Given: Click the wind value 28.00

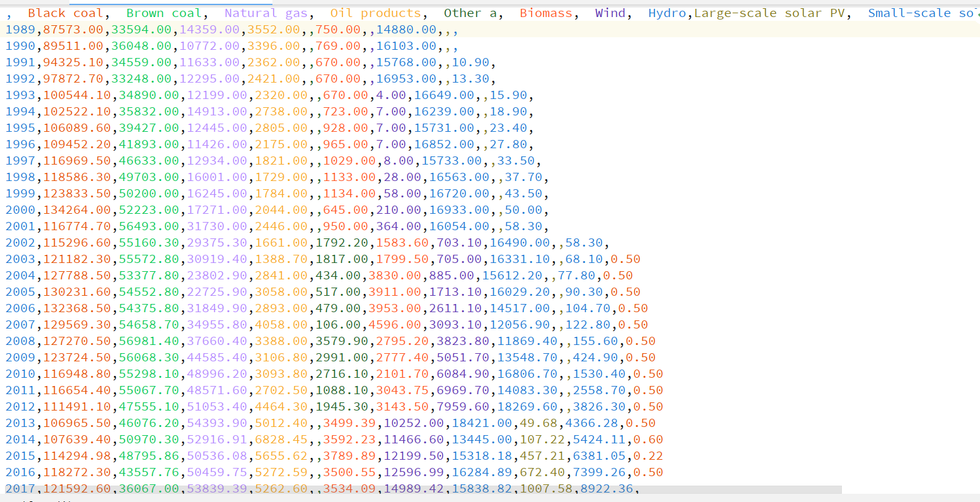Looking at the screenshot, I should (x=402, y=177).
